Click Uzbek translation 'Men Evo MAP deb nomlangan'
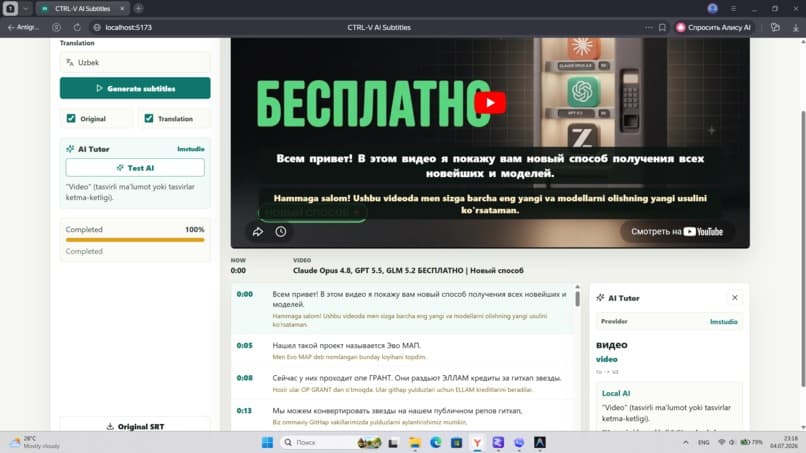806x453 pixels. coord(349,357)
